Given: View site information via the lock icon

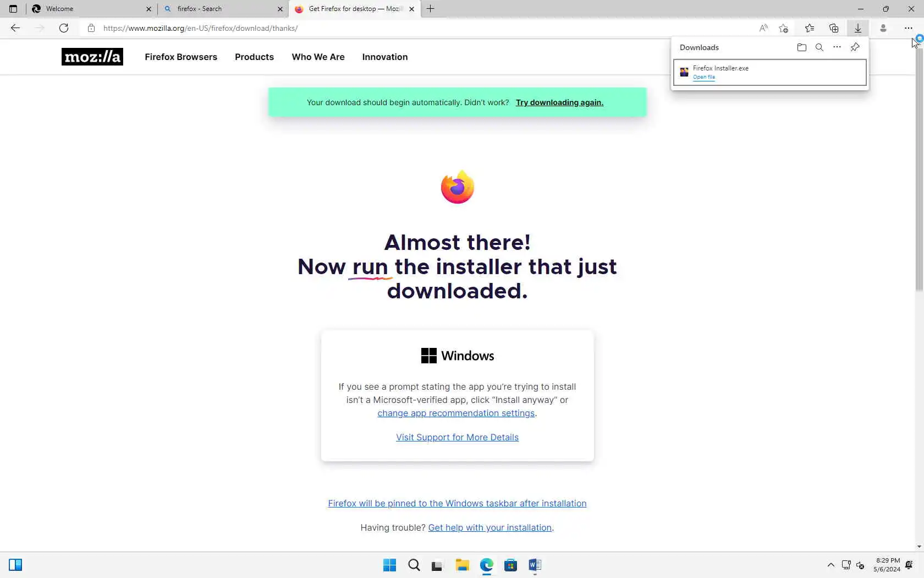Looking at the screenshot, I should pos(91,28).
